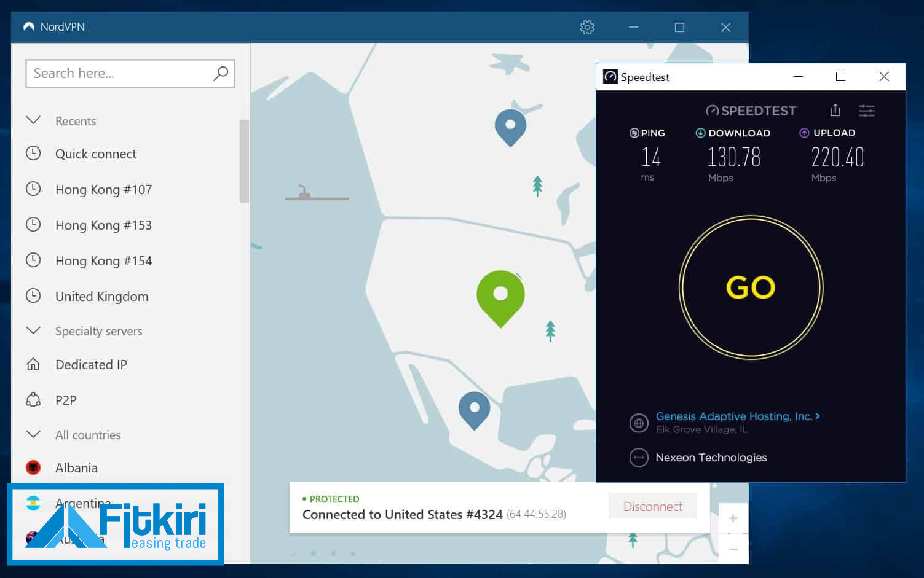Click clock icon beside Hong Kong #107

click(33, 189)
